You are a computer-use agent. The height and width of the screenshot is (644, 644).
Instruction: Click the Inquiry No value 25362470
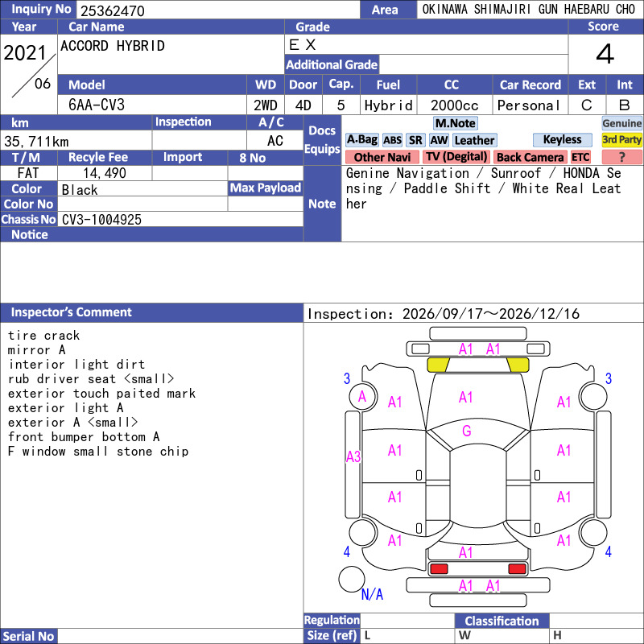pyautogui.click(x=113, y=11)
